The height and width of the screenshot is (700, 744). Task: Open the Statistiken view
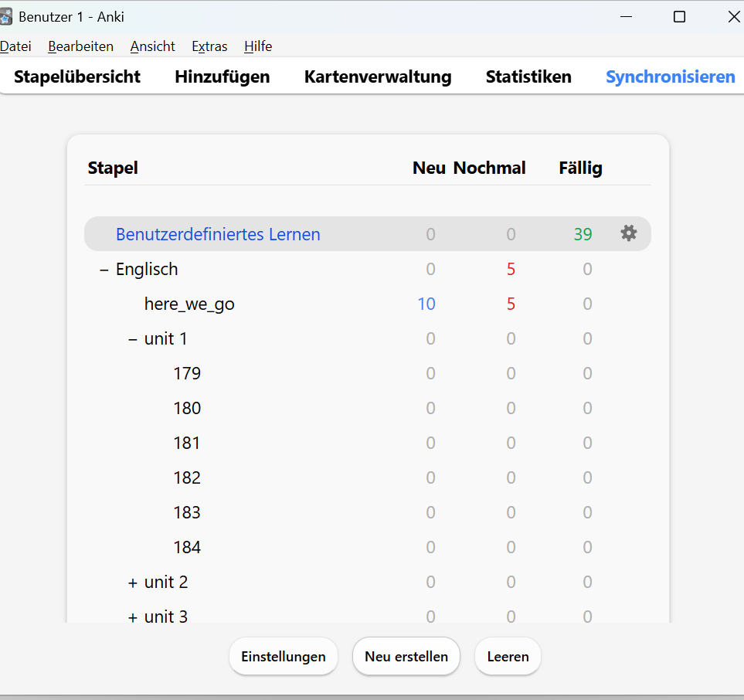pos(528,76)
